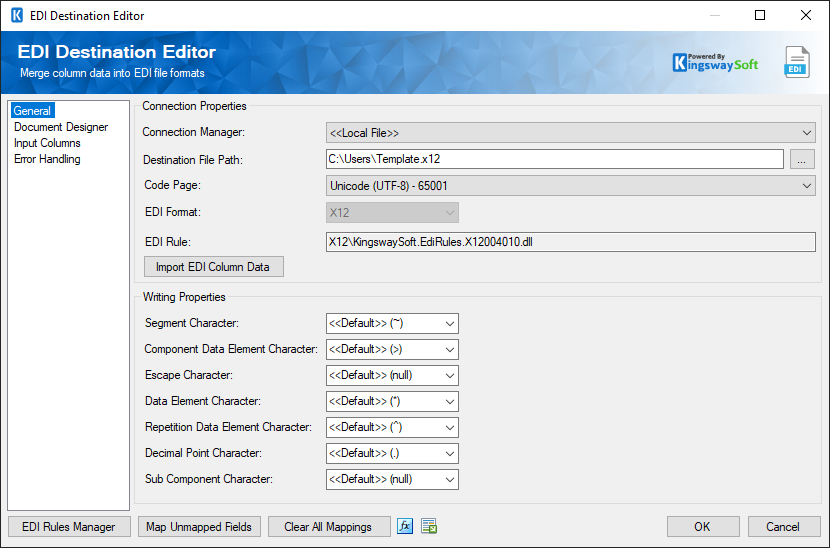This screenshot has height=548, width=830.
Task: Click the EDI Rule text field
Action: [x=571, y=242]
